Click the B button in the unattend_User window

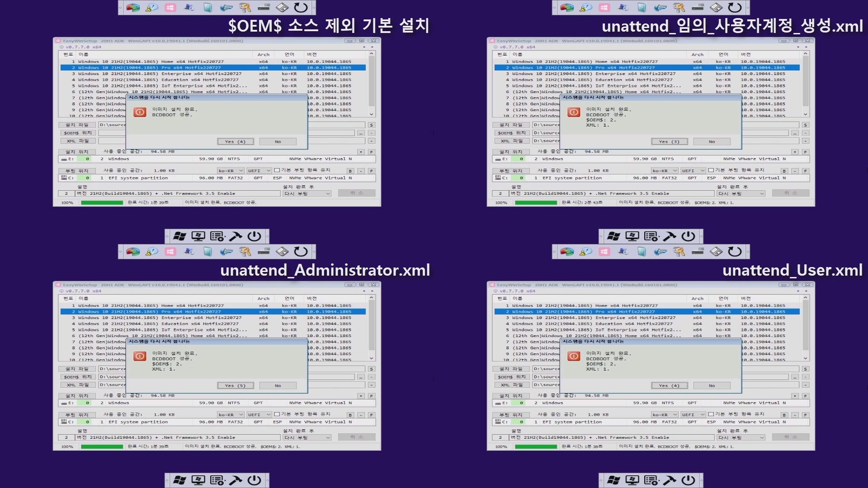784,415
